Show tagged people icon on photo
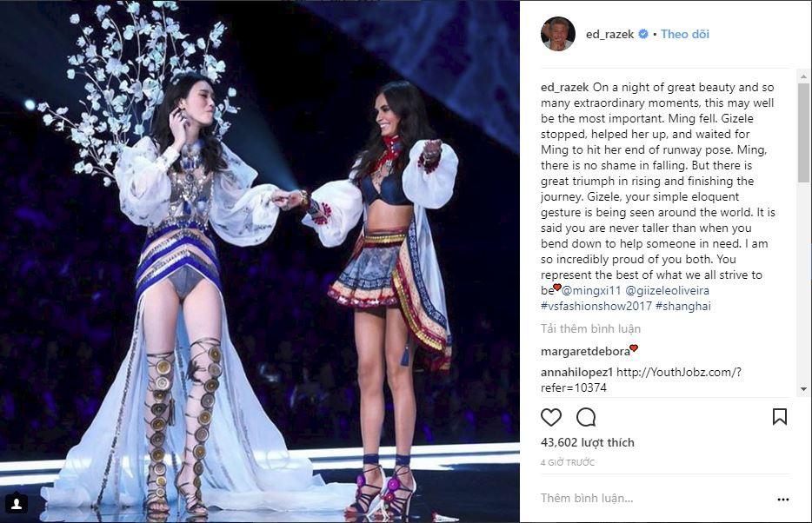Image resolution: width=812 pixels, height=523 pixels. tap(16, 503)
